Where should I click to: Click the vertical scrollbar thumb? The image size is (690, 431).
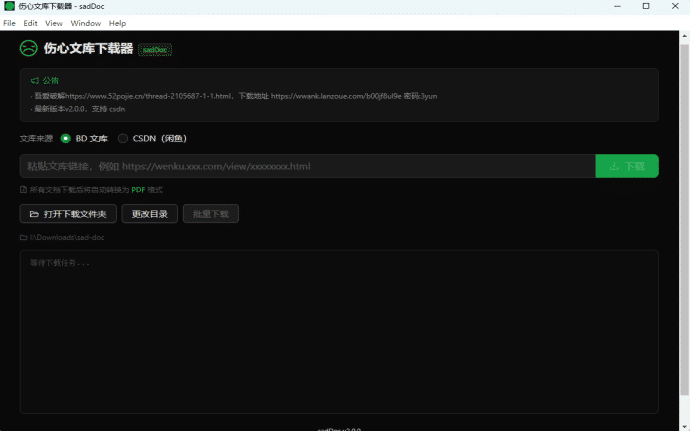684,219
